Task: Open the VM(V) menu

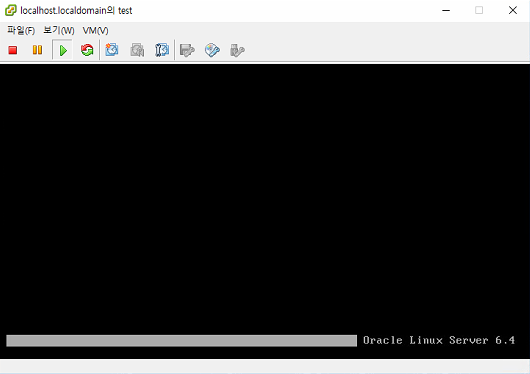Action: point(96,30)
